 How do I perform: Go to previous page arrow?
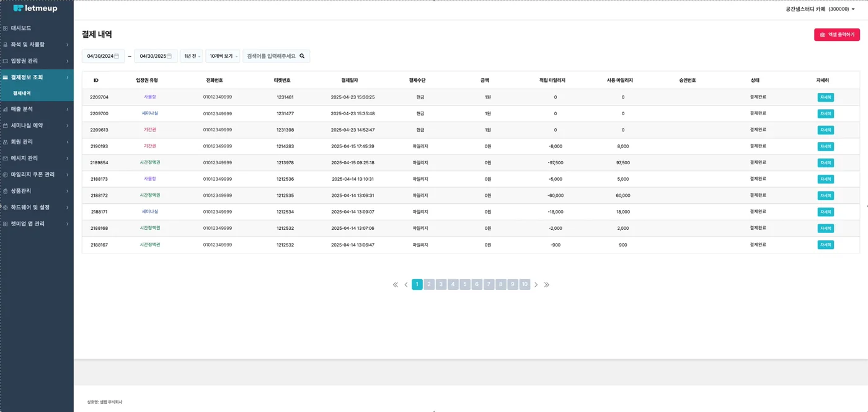click(x=406, y=284)
